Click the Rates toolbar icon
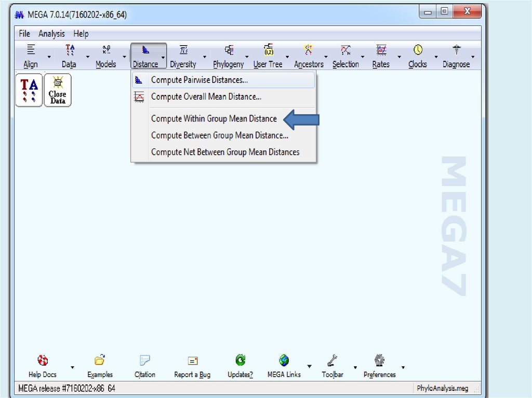The width and height of the screenshot is (532, 398). pyautogui.click(x=381, y=50)
